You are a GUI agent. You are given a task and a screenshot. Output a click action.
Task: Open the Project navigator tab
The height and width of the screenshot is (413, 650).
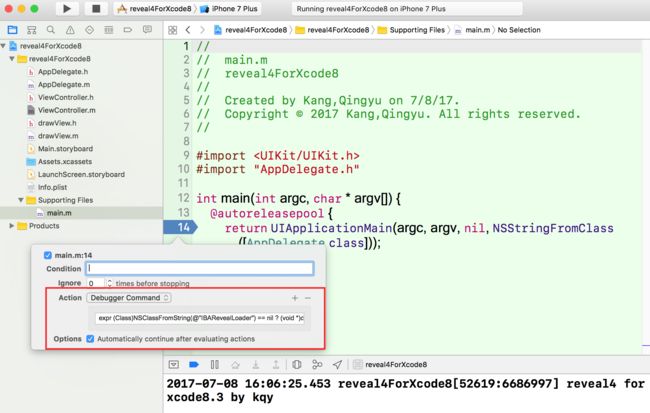12,30
